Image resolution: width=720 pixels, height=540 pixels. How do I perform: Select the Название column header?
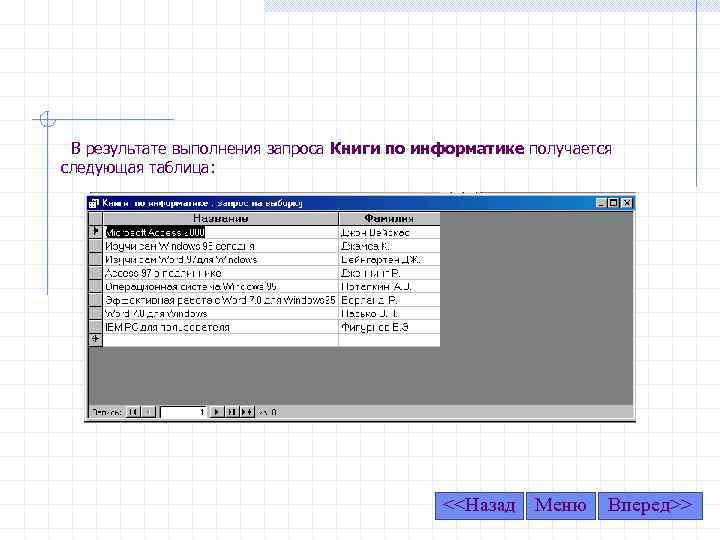[x=221, y=219]
